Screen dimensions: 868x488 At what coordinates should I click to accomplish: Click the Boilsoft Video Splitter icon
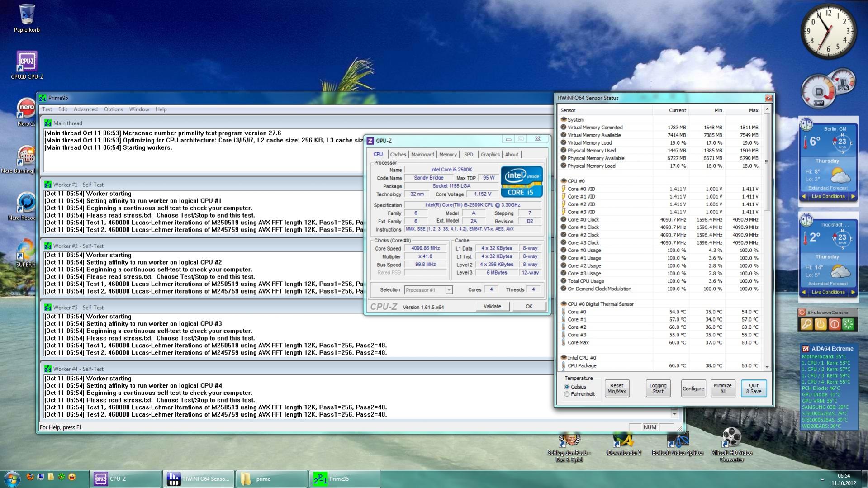678,439
